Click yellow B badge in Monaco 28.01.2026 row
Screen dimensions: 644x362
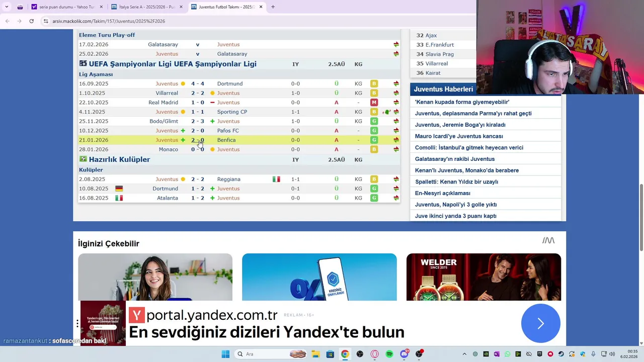pyautogui.click(x=374, y=149)
